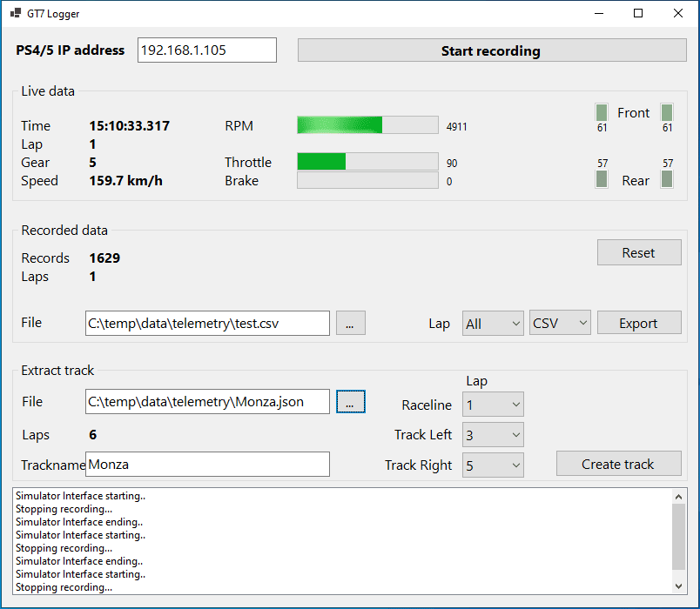
Task: Click the GT7 Logger app icon in title bar
Action: pyautogui.click(x=16, y=13)
